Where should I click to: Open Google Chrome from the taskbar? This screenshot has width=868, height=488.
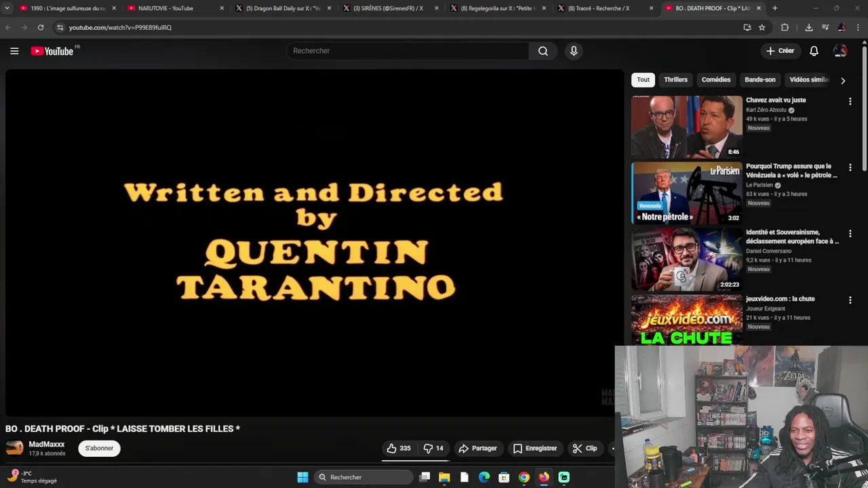click(524, 477)
